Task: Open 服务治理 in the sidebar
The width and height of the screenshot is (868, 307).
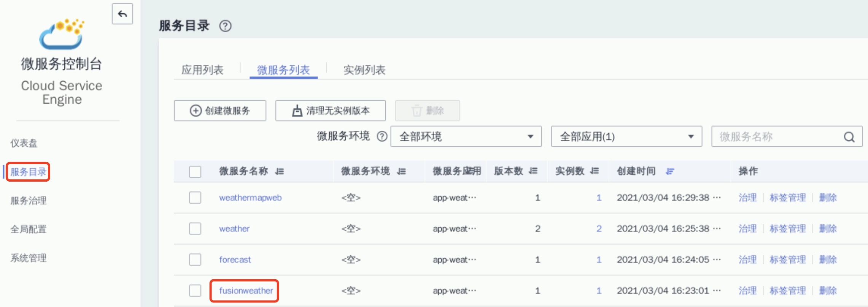Action: 29,201
